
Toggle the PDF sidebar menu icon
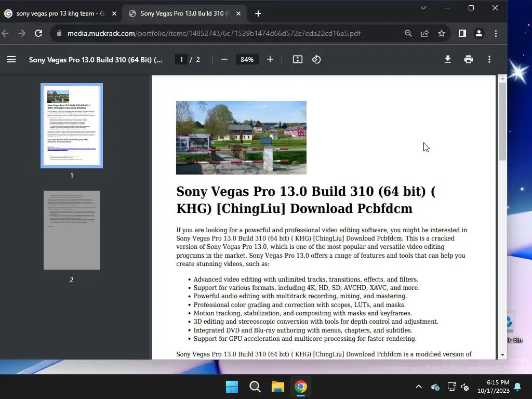[11, 59]
